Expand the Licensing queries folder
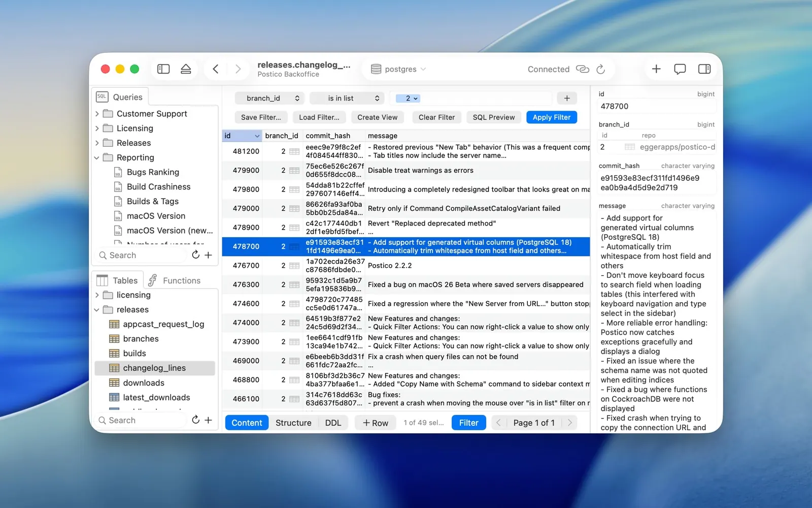Image resolution: width=812 pixels, height=508 pixels. tap(97, 129)
